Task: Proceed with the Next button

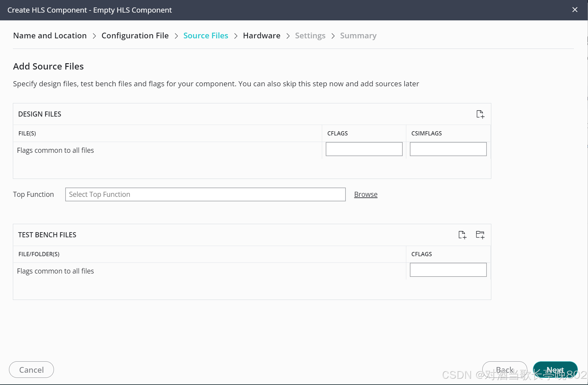Action: (x=555, y=370)
